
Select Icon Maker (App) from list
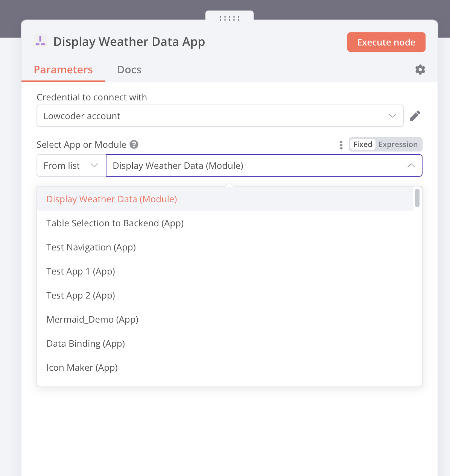point(82,368)
